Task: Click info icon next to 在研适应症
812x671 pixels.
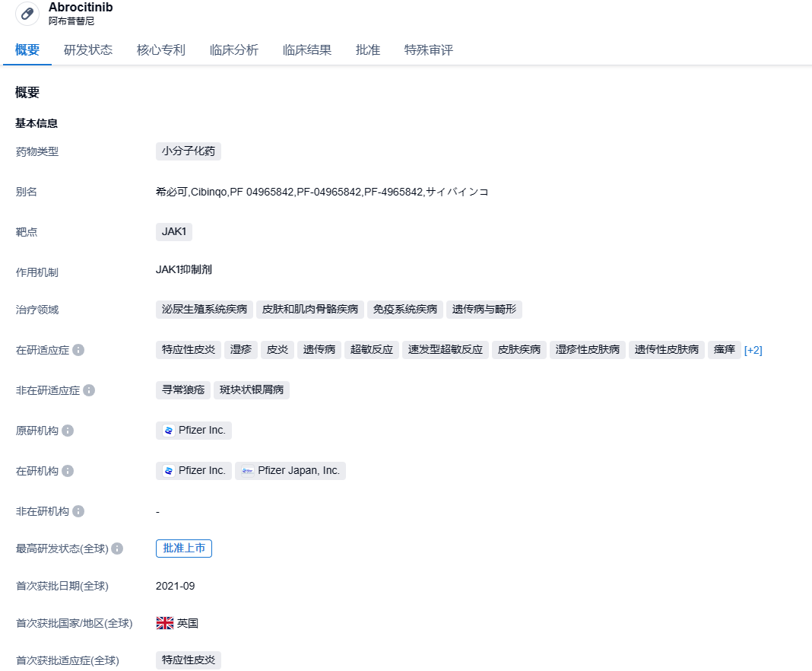Action: (78, 350)
